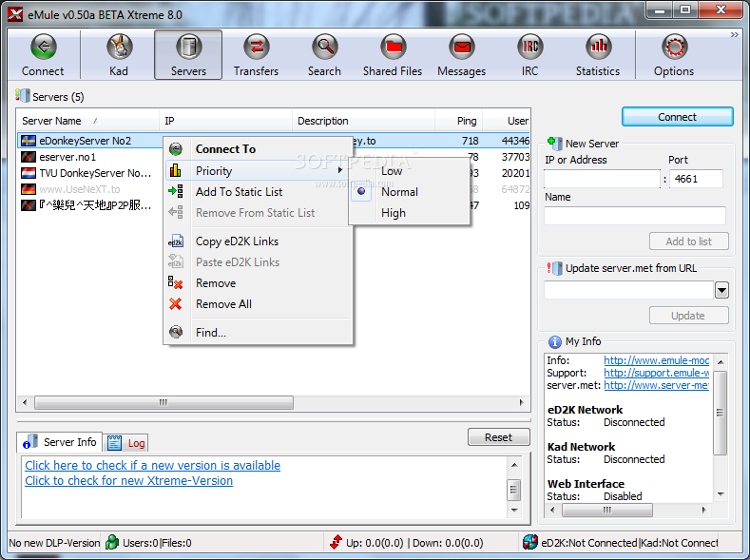
Task: Switch to the Server Info tab
Action: 60,442
